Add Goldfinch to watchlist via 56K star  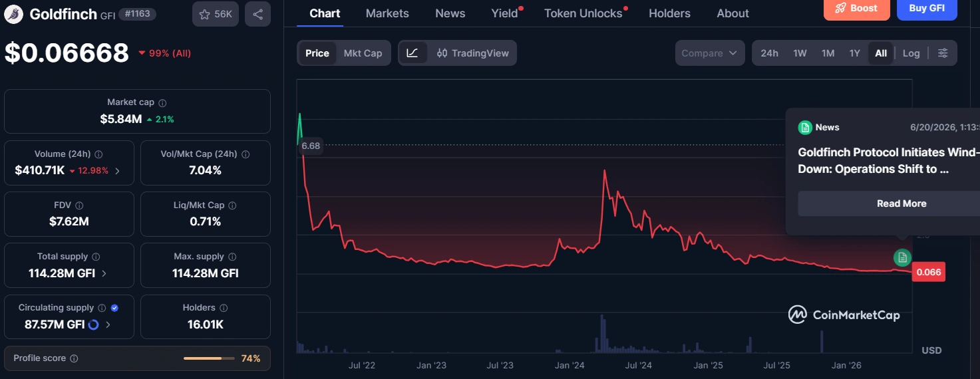(216, 14)
